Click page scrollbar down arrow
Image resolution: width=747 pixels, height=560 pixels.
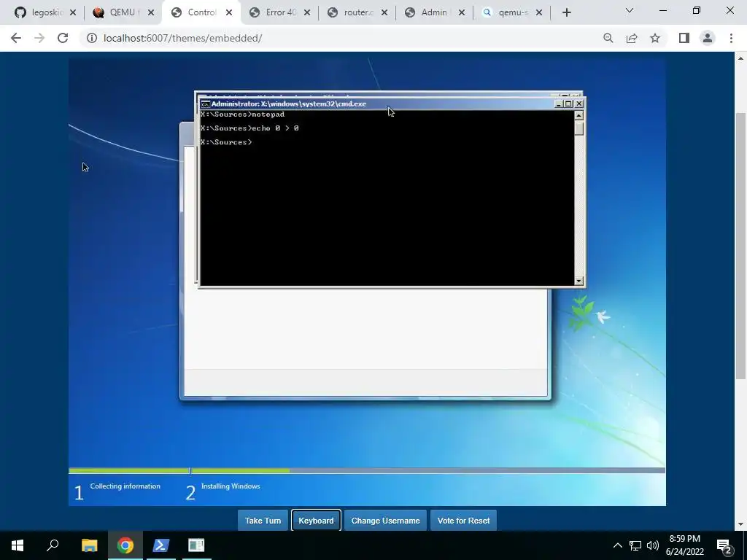[741, 524]
